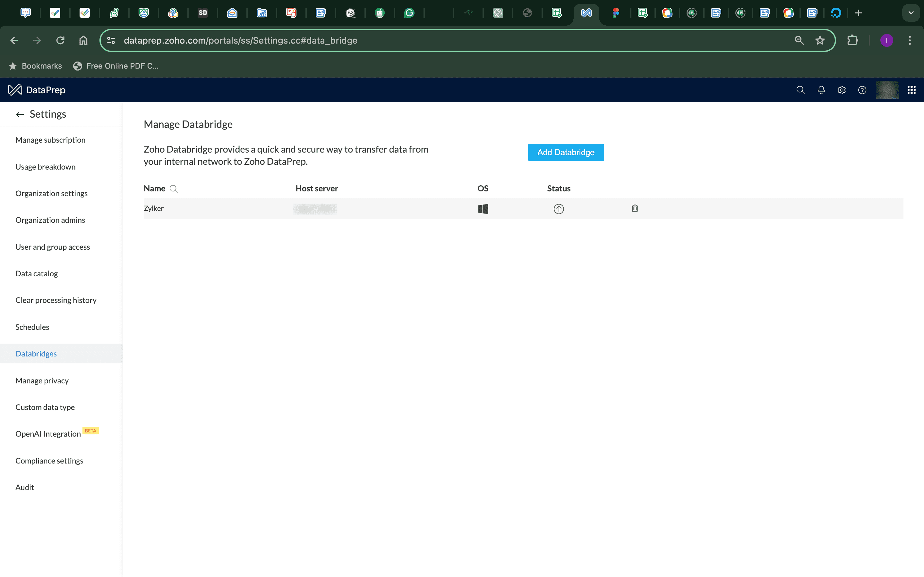Open Manage subscription settings
This screenshot has height=577, width=924.
[x=50, y=140]
